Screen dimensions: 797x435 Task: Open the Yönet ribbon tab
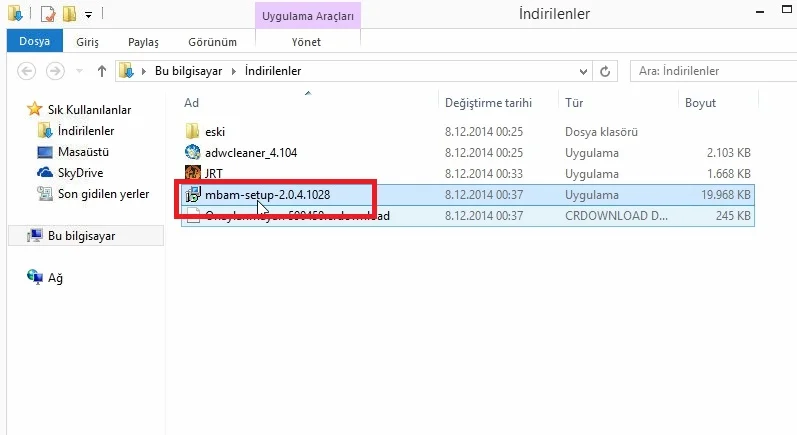point(306,42)
